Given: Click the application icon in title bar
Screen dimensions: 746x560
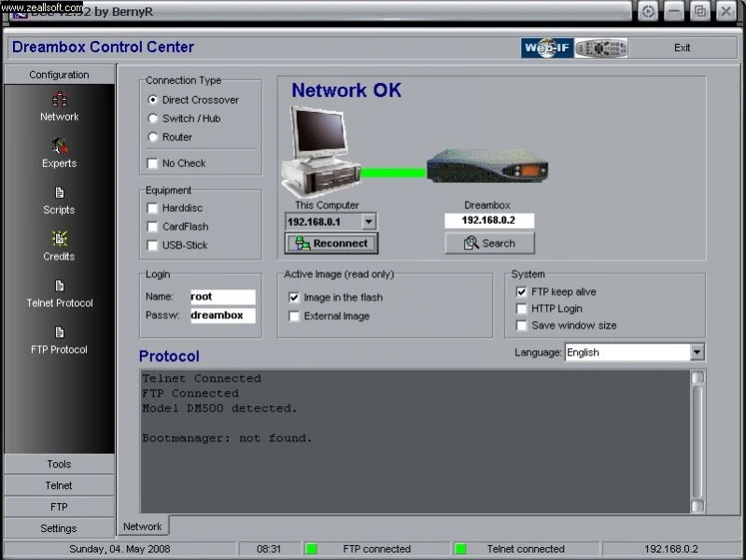Looking at the screenshot, I should pos(19,14).
